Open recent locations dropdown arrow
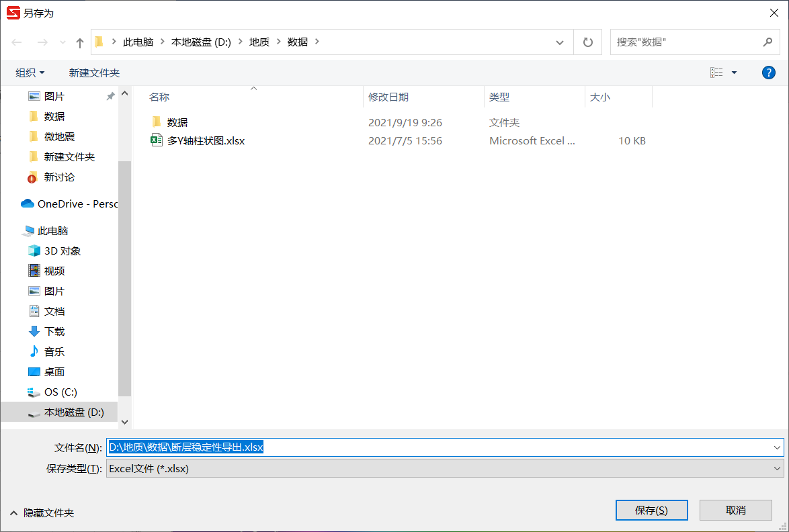This screenshot has height=532, width=789. tap(63, 43)
